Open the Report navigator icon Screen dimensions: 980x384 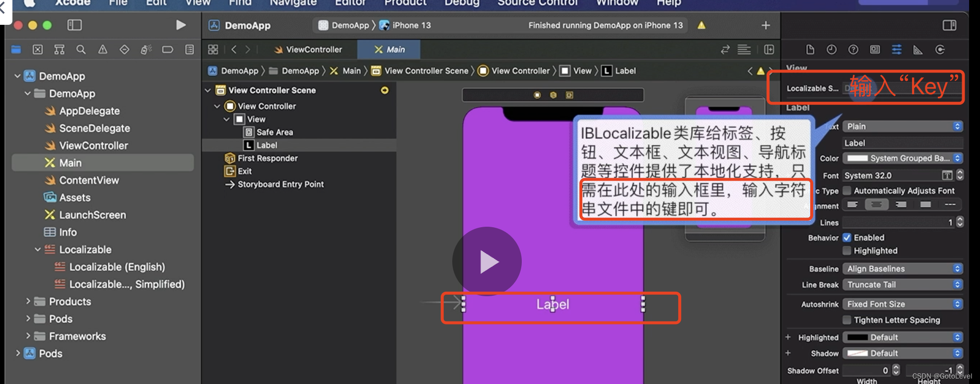pyautogui.click(x=189, y=49)
